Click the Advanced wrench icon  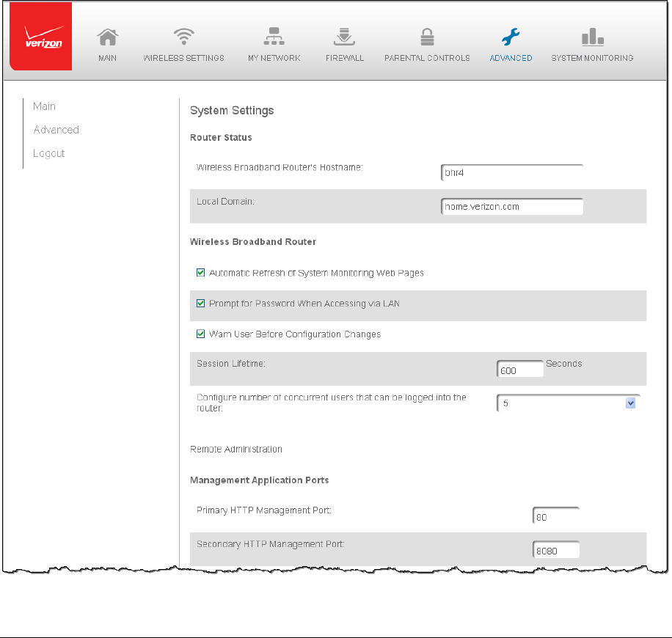[511, 37]
